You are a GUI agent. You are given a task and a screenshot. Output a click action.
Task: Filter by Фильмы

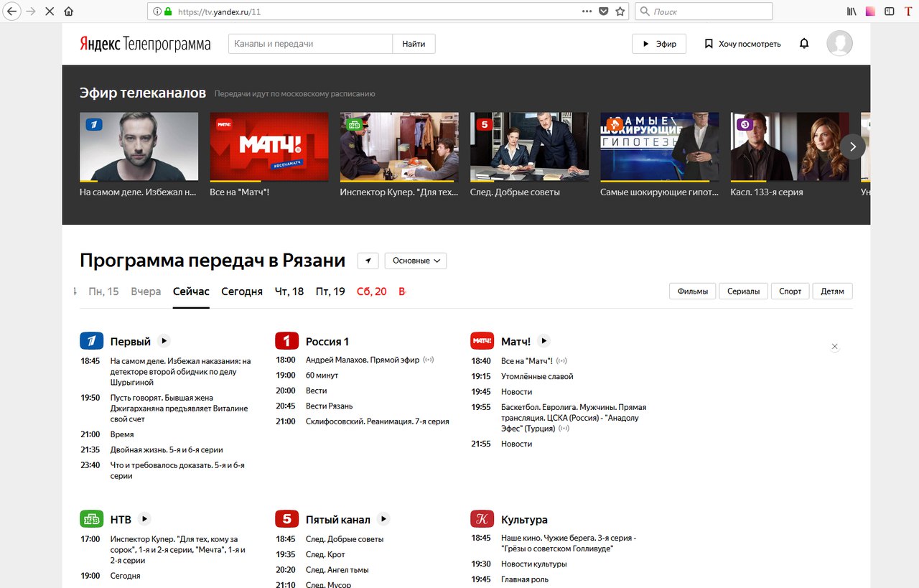(693, 291)
